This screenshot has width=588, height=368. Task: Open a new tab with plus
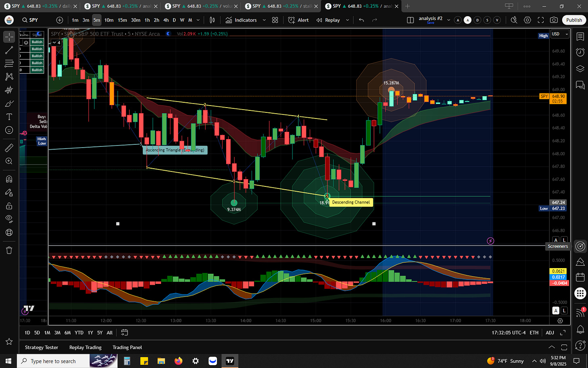(407, 6)
